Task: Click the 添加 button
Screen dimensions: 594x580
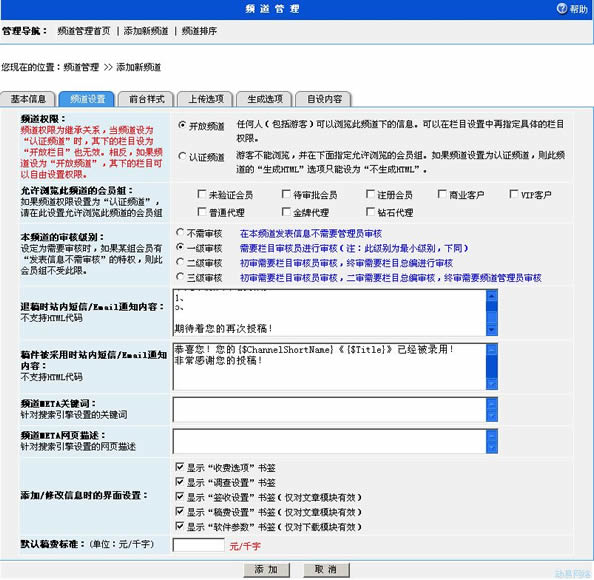Action: [x=266, y=569]
